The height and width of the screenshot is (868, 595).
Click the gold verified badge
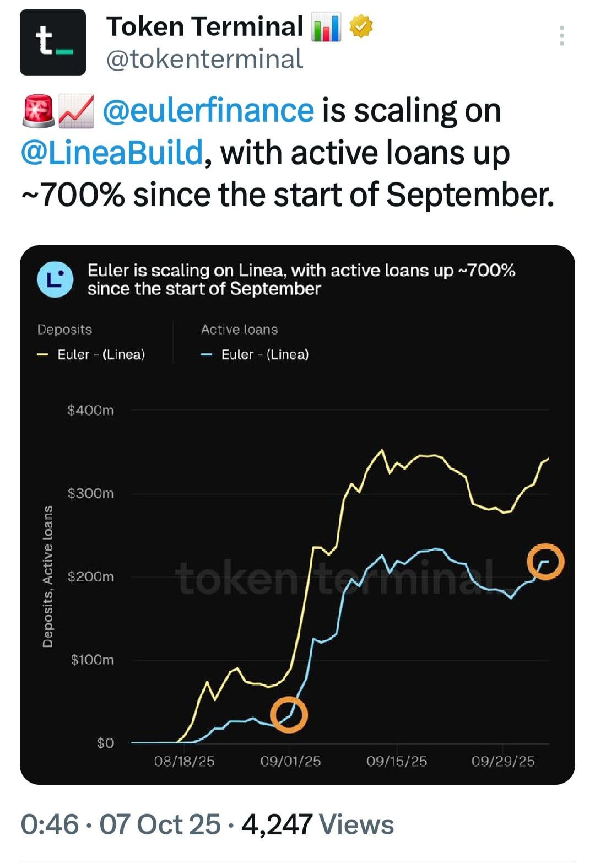(x=361, y=27)
